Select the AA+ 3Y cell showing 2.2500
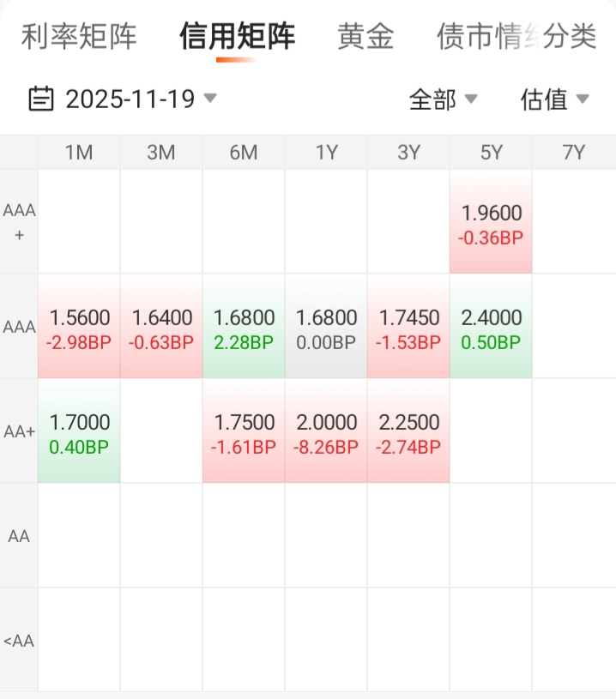The image size is (616, 699). 408,431
